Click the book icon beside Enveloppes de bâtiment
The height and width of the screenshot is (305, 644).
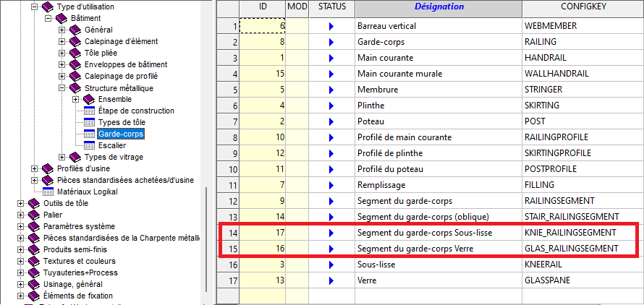pos(75,65)
